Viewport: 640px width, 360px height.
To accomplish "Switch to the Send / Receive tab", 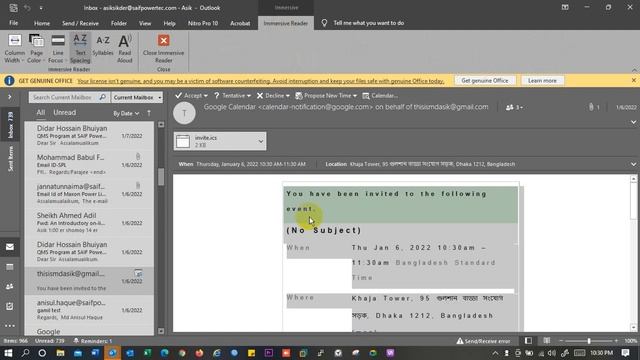I will 80,23.
